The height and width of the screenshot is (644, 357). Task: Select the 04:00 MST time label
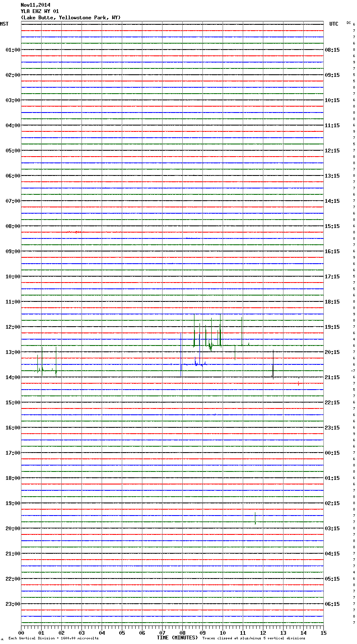pyautogui.click(x=13, y=126)
